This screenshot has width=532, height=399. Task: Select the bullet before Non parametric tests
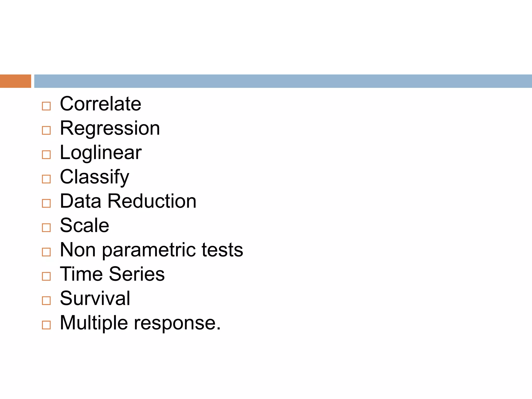46,252
